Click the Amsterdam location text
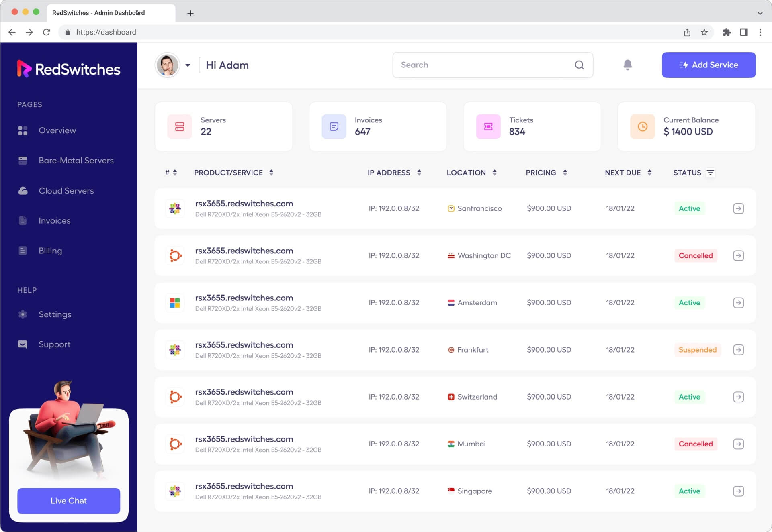The width and height of the screenshot is (772, 532). coord(477,303)
